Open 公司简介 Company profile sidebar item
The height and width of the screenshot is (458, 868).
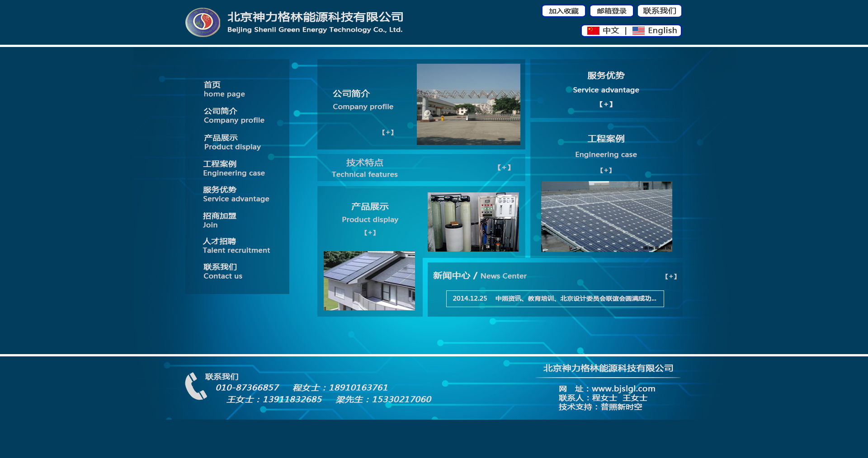[x=234, y=115]
